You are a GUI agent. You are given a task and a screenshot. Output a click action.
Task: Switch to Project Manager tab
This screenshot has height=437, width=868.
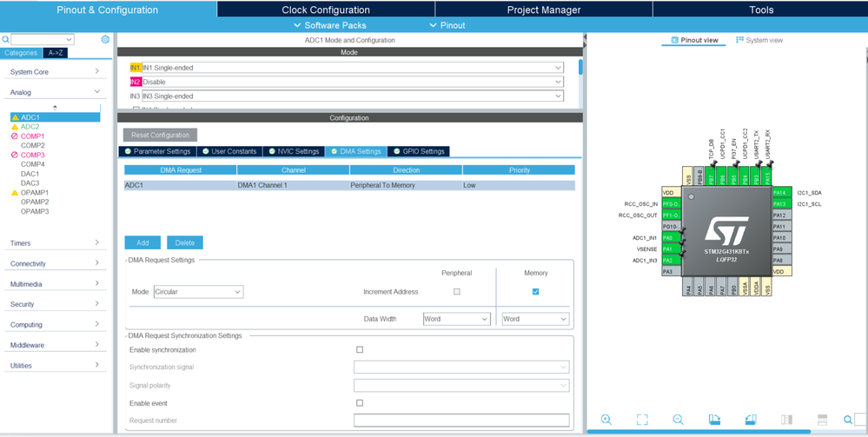coord(544,10)
